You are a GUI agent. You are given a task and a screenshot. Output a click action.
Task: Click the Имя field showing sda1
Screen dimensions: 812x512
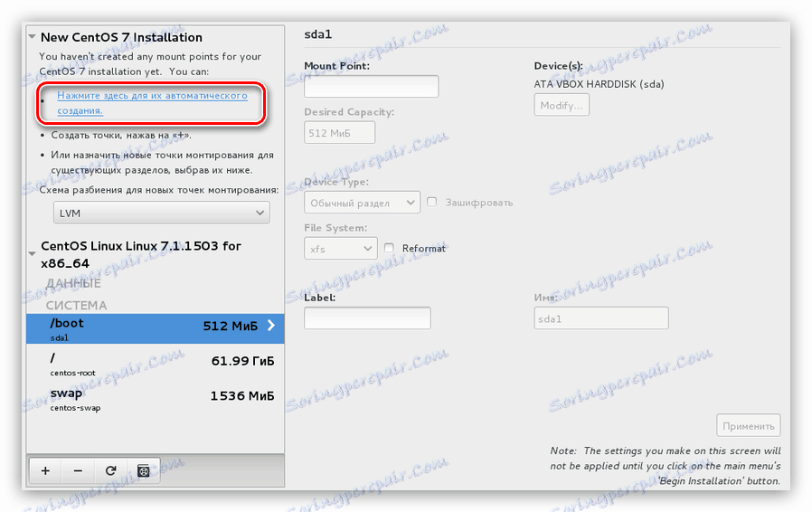[601, 318]
